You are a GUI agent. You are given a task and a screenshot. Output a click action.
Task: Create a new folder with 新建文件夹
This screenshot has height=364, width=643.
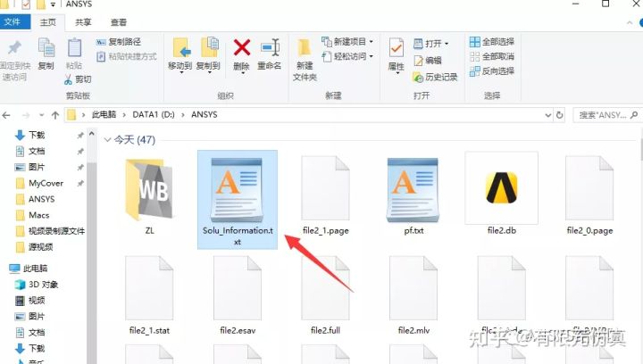(x=305, y=60)
